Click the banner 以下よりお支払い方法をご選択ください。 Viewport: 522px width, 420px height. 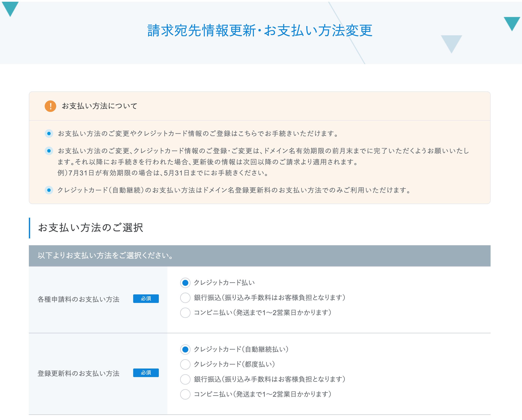[x=260, y=256]
